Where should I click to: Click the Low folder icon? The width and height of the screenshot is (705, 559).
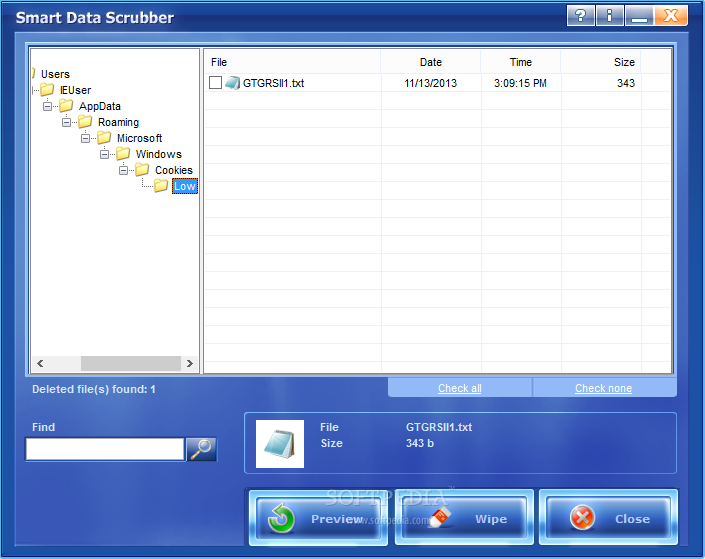161,186
